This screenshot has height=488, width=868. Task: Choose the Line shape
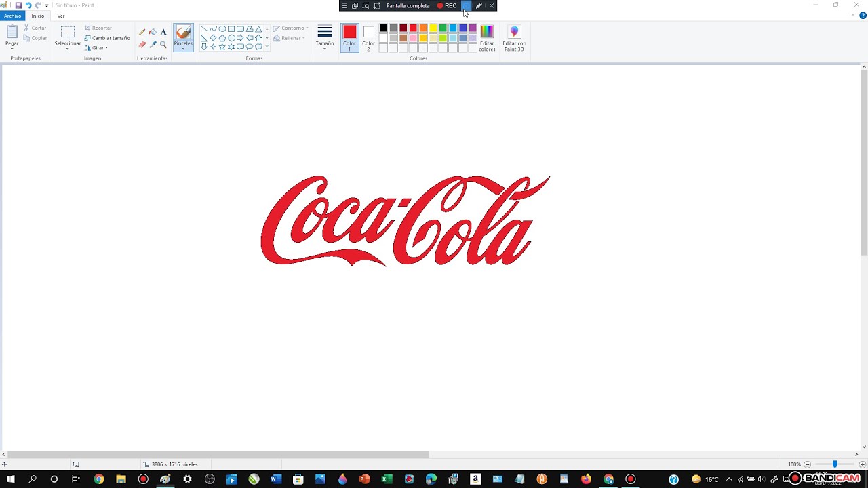coord(204,29)
